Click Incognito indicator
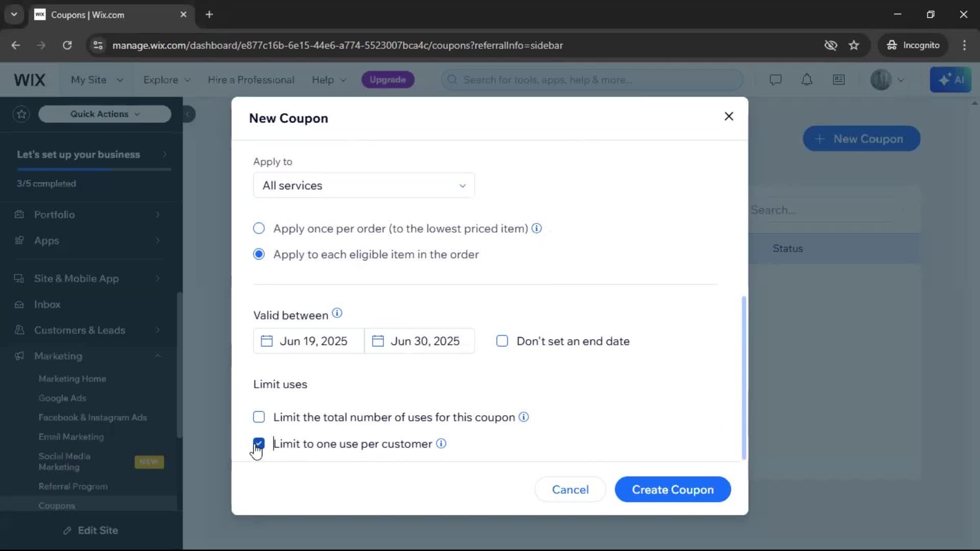The width and height of the screenshot is (980, 551). tap(913, 45)
